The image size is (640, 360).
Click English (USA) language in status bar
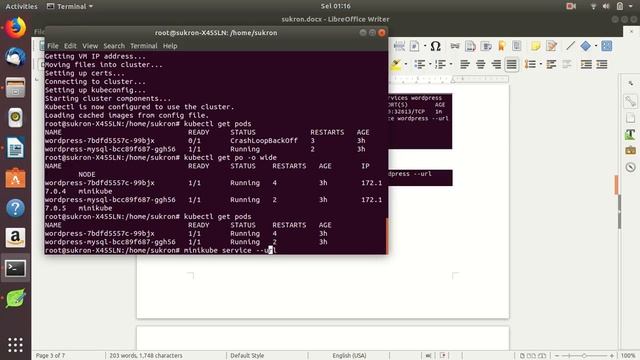(x=349, y=356)
